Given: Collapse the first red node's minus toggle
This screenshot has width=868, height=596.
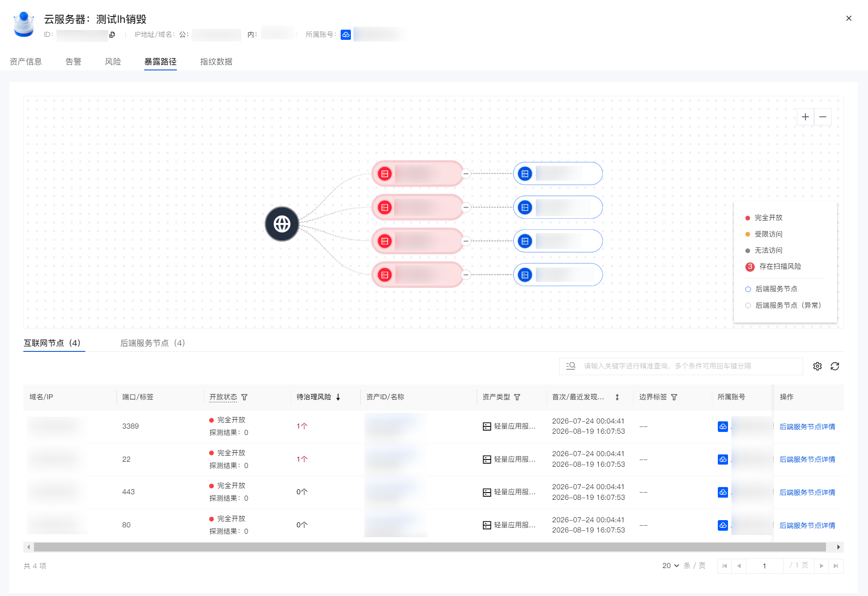Looking at the screenshot, I should 466,173.
